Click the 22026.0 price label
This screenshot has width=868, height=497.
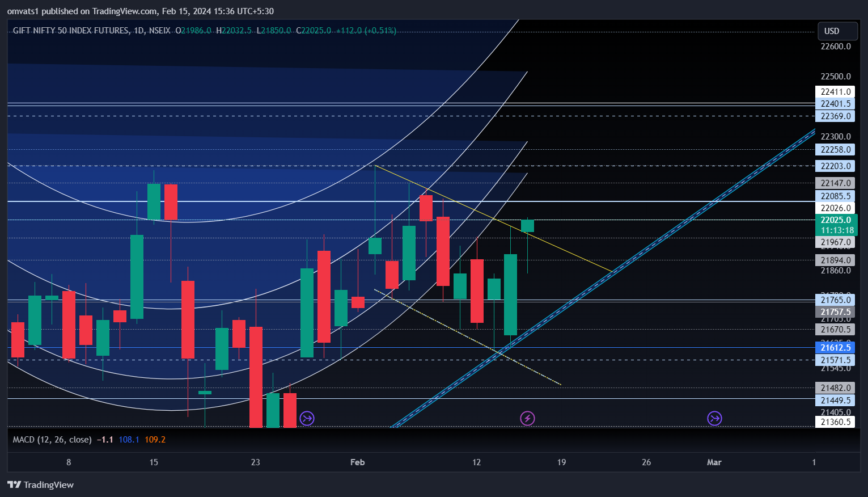(835, 208)
